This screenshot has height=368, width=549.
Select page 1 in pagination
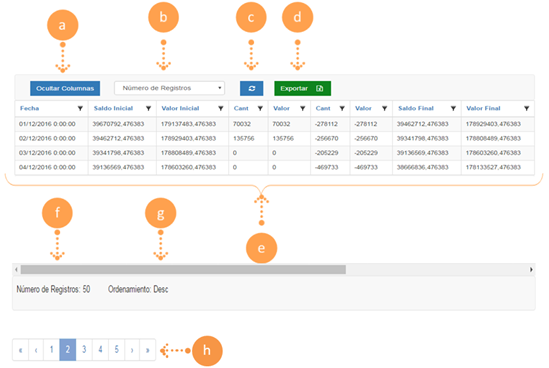point(51,349)
